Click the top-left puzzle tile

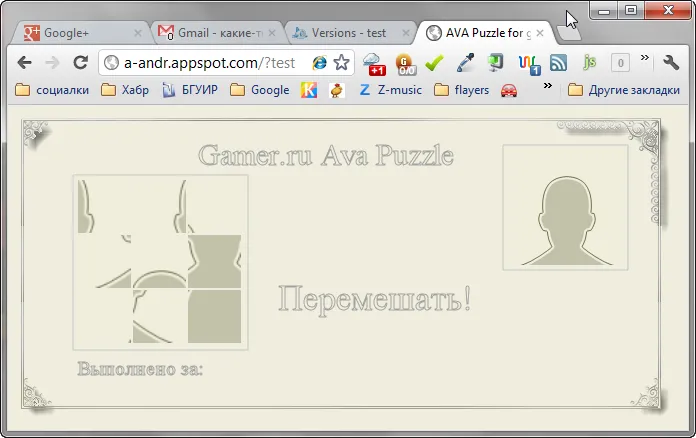point(104,206)
